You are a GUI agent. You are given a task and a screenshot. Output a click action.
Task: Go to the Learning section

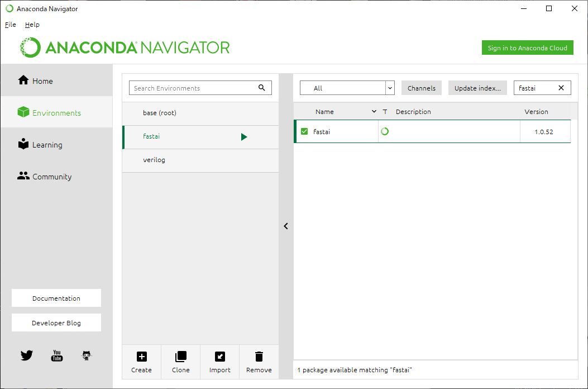[x=56, y=145]
